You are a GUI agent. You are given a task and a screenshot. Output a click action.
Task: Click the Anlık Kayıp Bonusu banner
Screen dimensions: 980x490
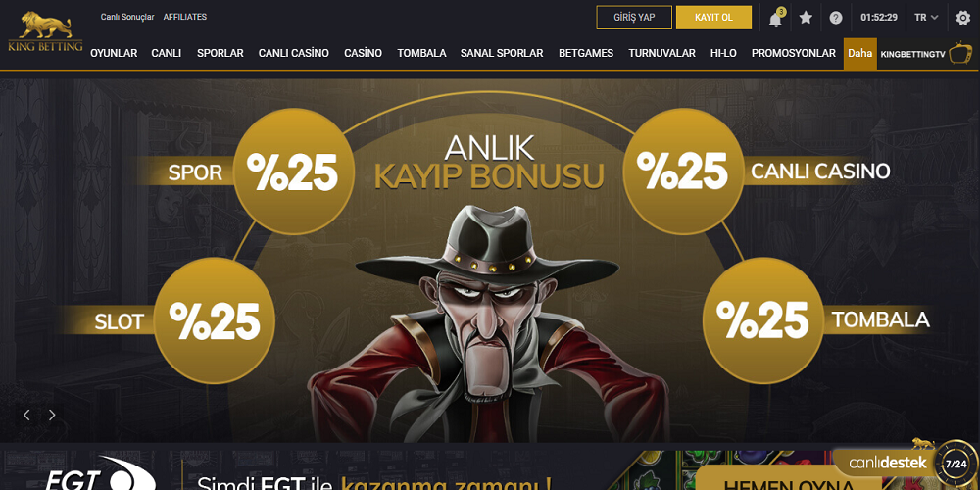[490, 260]
